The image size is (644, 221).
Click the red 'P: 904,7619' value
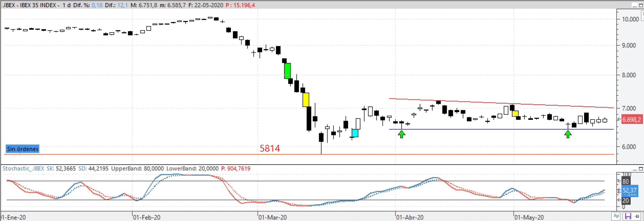(236, 169)
